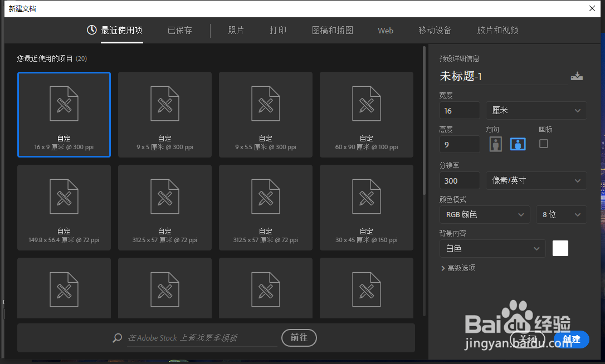This screenshot has width=605, height=364.
Task: Open the 像素/英寸 resolution units dropdown
Action: click(536, 180)
